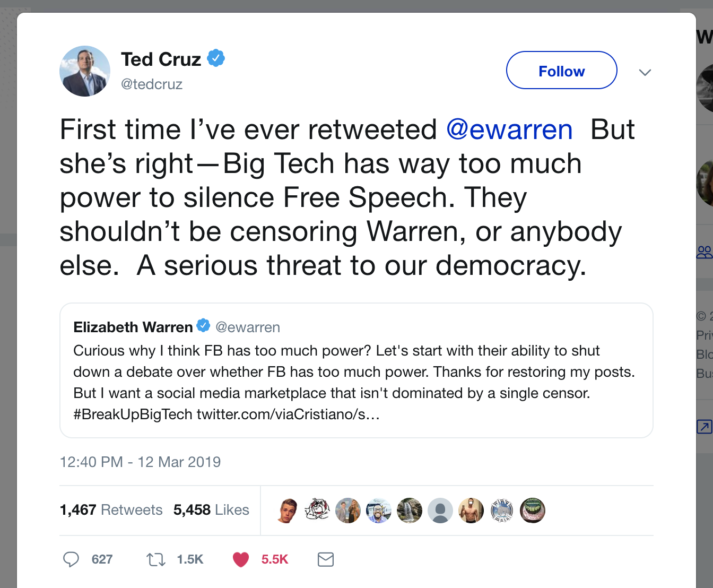Click the #BreakUpBigTech hashtag
Image resolution: width=713 pixels, height=588 pixels.
pos(132,414)
